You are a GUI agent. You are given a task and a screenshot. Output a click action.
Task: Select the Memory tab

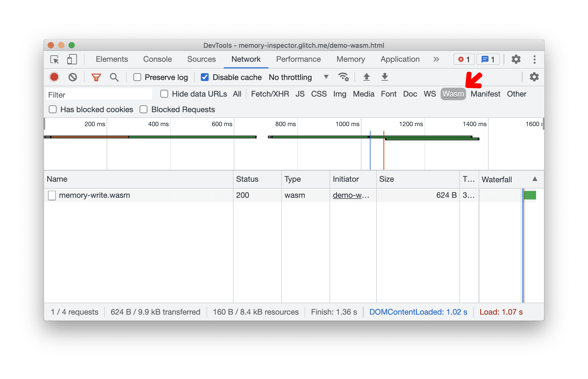tap(350, 59)
